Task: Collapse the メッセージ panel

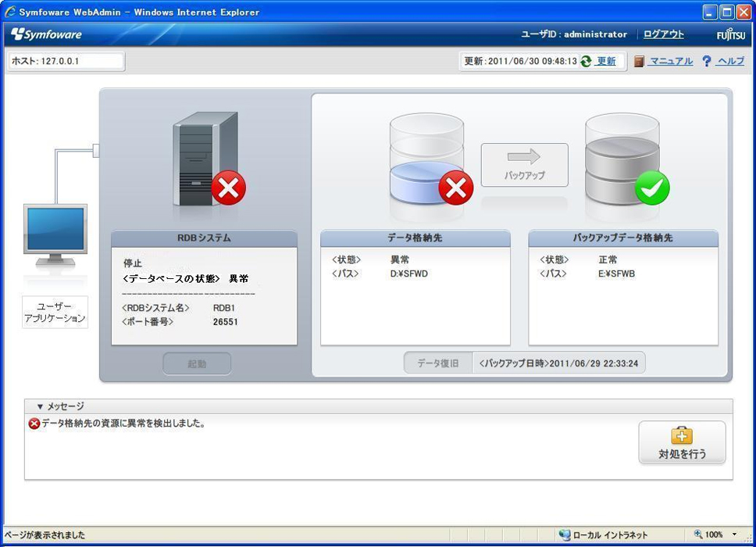Action: click(41, 406)
